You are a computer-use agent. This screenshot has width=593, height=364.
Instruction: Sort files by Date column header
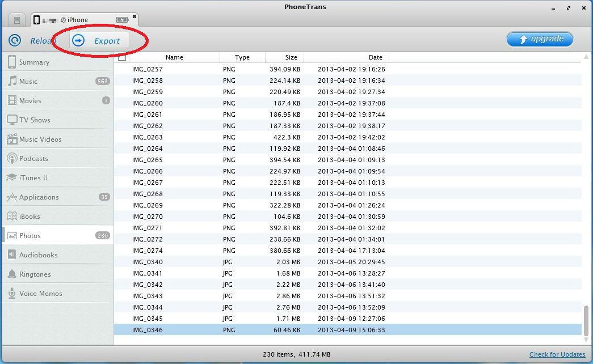375,57
